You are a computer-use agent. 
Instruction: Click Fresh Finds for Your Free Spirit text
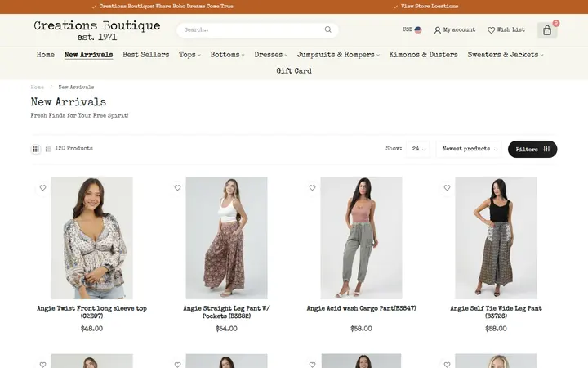[x=79, y=115]
